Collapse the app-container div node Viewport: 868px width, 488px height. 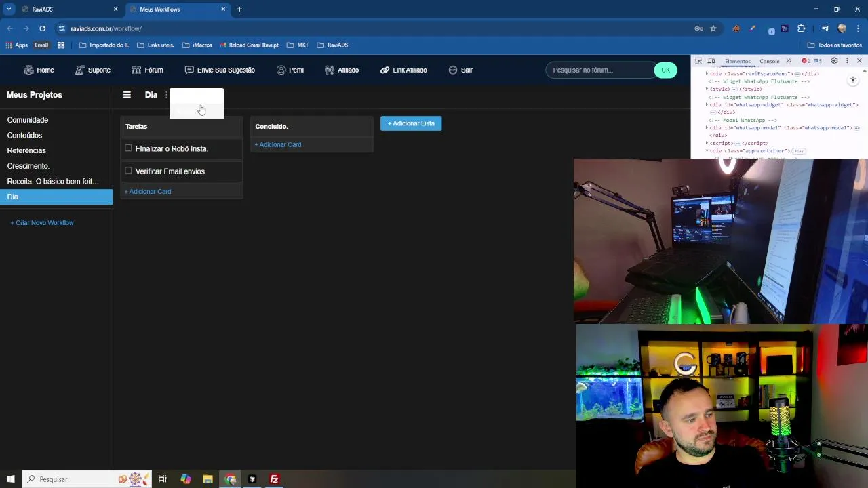coord(707,151)
